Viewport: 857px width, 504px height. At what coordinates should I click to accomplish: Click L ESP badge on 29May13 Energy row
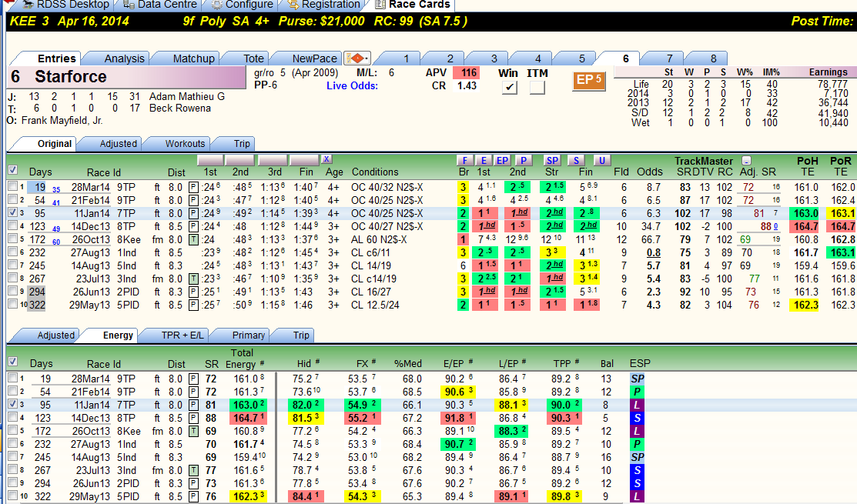pos(638,496)
